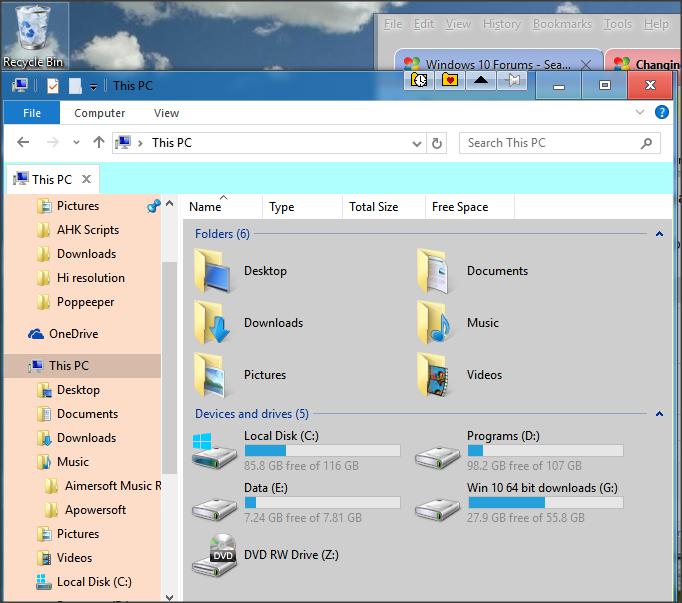Screen dimensions: 682x603
Task: Go forward with the Forward arrow
Action: click(53, 142)
